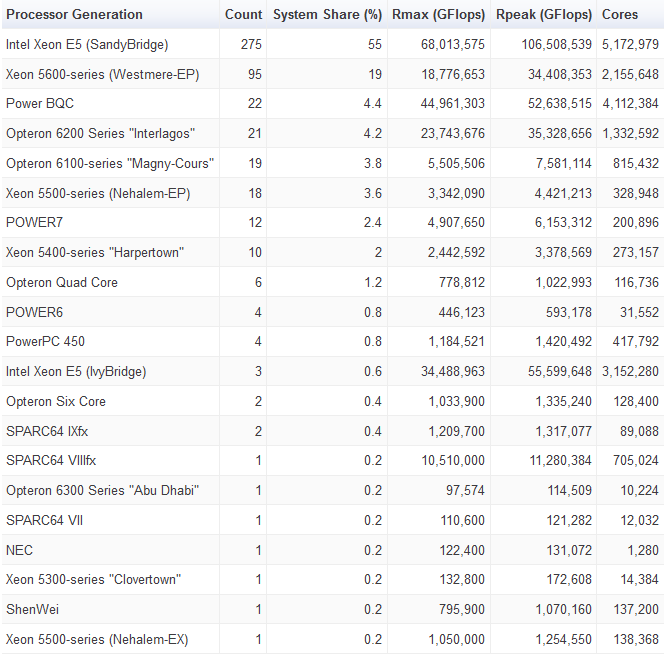Image resolution: width=664 pixels, height=656 pixels.
Task: Click the Rmax value 132,800
Action: pos(462,579)
